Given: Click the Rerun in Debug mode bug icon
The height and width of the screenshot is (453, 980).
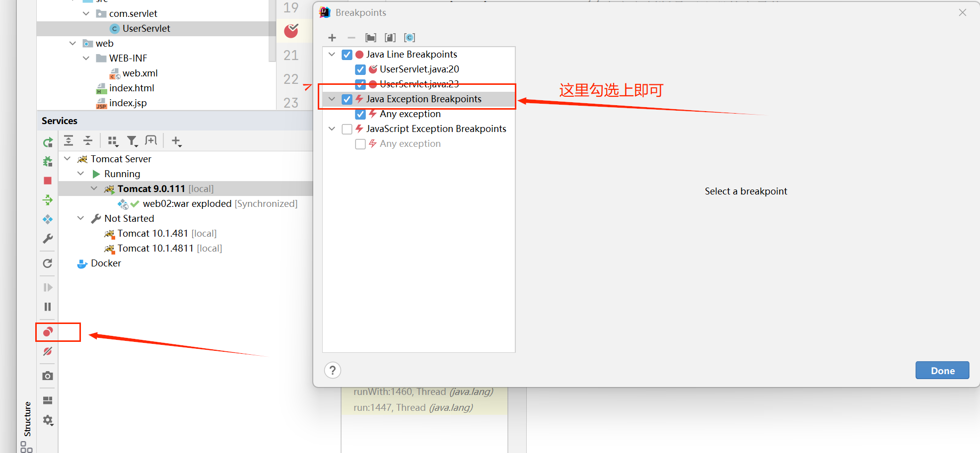Looking at the screenshot, I should click(x=48, y=161).
